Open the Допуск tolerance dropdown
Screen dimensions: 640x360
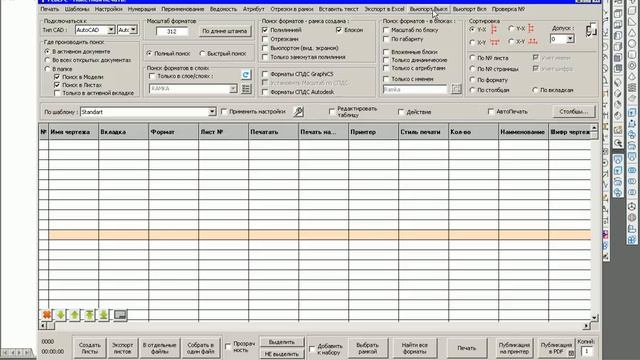(x=570, y=39)
